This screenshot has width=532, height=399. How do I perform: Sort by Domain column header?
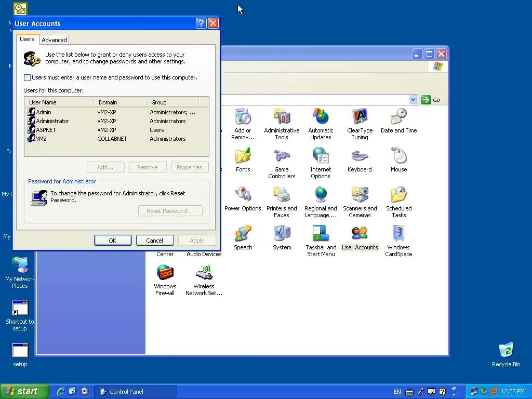120,102
